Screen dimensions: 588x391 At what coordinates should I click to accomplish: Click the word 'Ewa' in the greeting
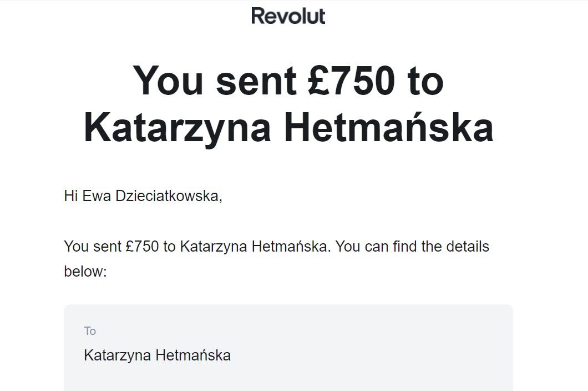coord(97,196)
